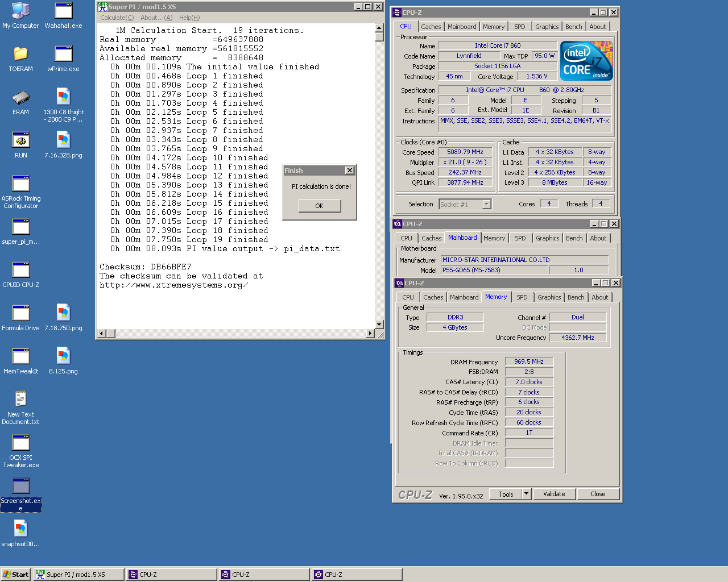This screenshot has height=582, width=728.
Task: Click Super PI vertical scrollbar up arrow
Action: 379,28
